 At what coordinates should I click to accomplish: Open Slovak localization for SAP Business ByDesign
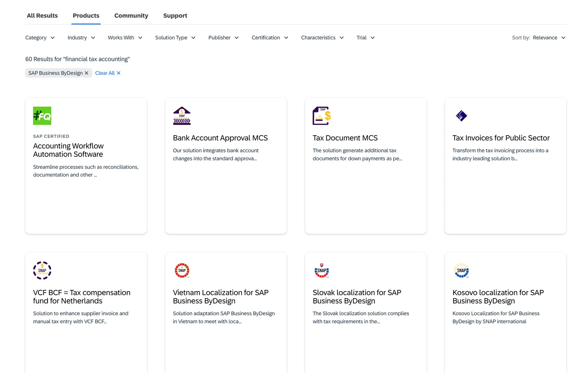coord(357,297)
